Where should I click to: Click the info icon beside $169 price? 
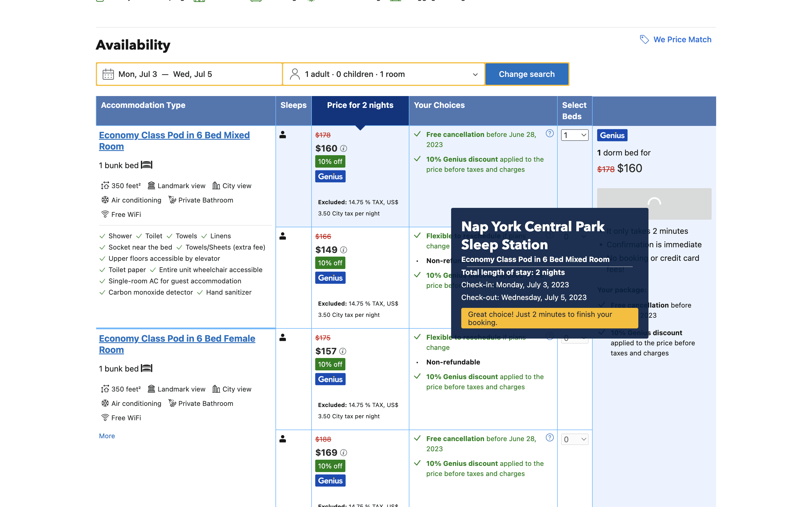click(x=344, y=453)
